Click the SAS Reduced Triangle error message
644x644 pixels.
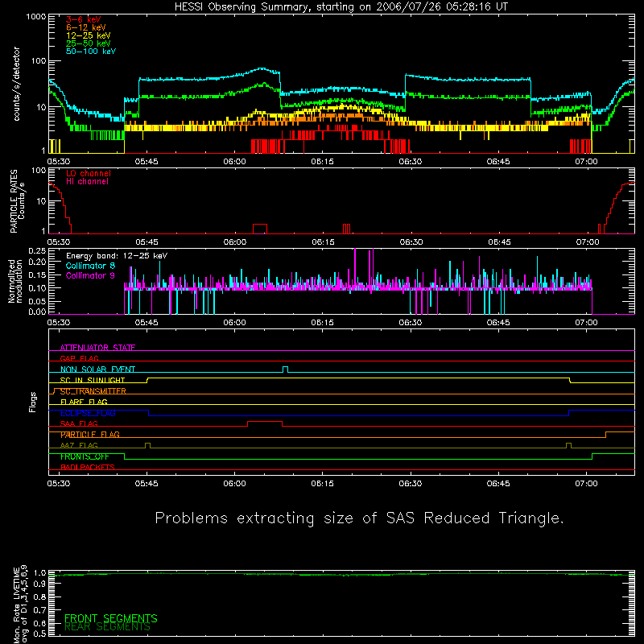tap(359, 518)
